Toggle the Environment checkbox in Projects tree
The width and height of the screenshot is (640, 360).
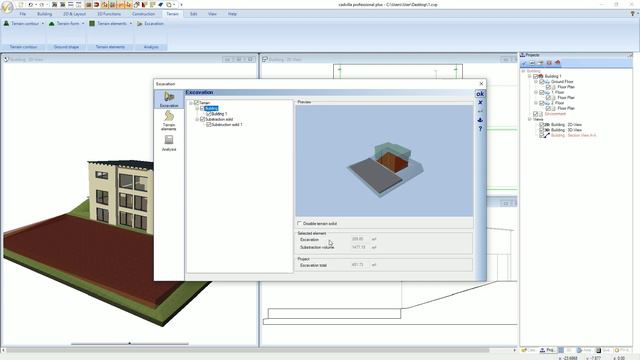click(x=536, y=114)
